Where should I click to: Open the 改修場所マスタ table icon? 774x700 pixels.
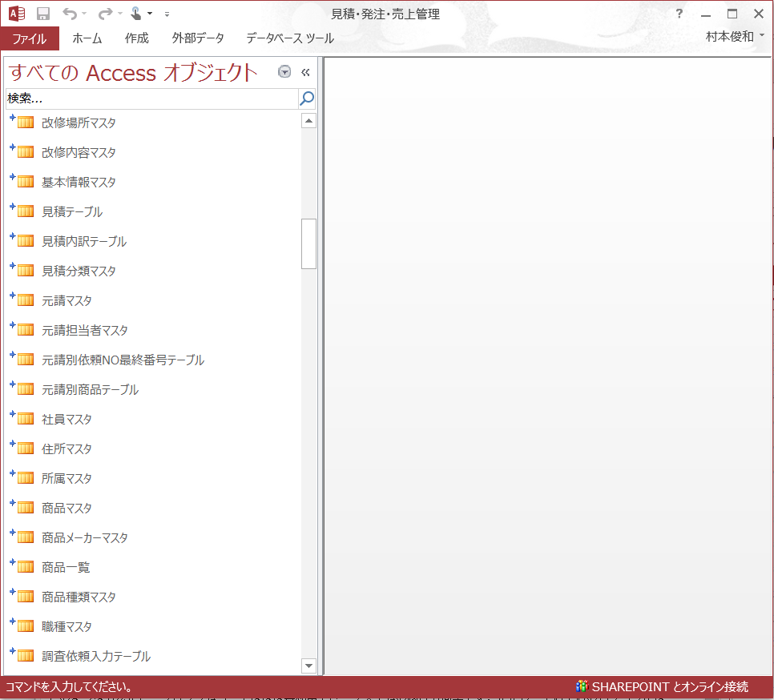25,122
